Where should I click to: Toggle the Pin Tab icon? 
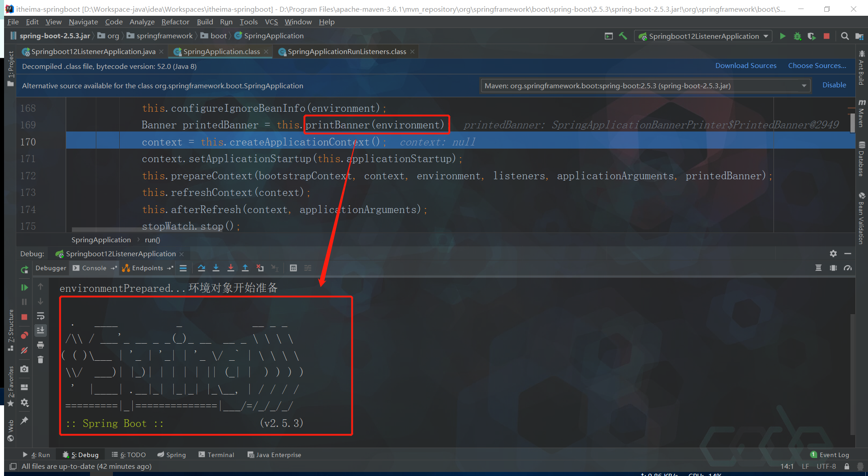(24, 420)
